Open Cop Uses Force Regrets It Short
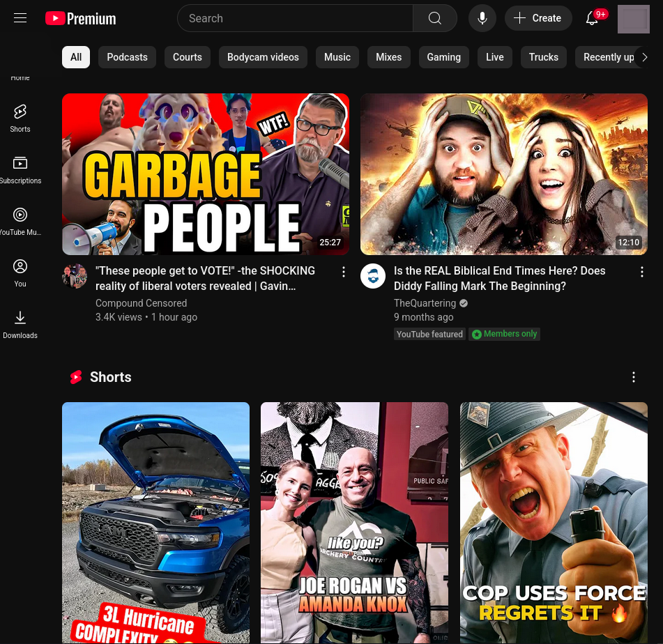Screen dimensions: 663x644 coord(554,523)
